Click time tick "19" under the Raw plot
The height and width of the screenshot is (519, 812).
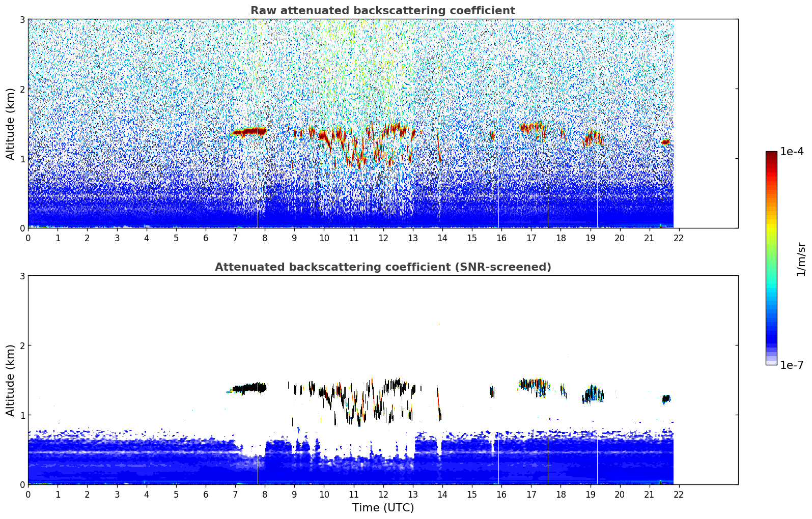point(590,238)
